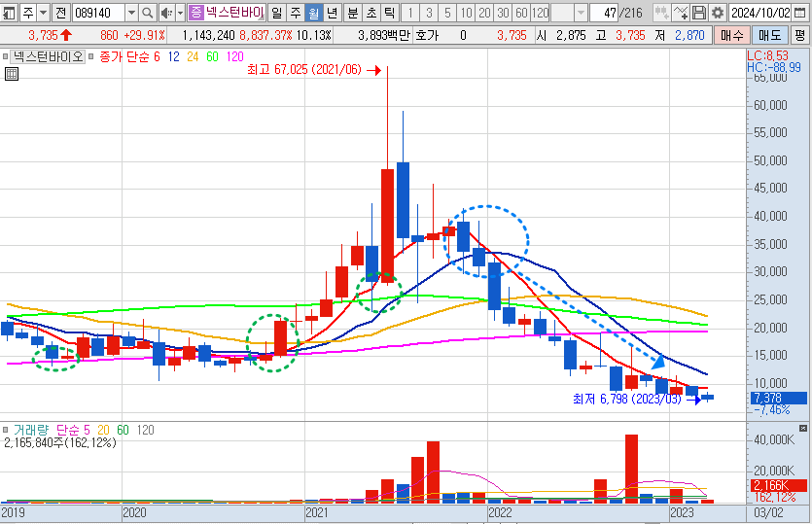Screen dimensions: 812x524
Task: Click the purple 증 badge icon
Action: coord(195,13)
